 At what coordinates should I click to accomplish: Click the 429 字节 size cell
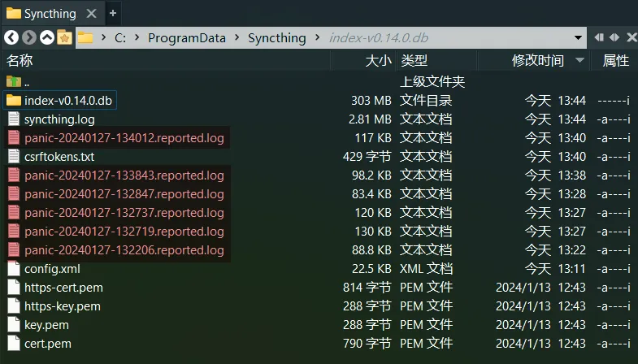tap(367, 157)
